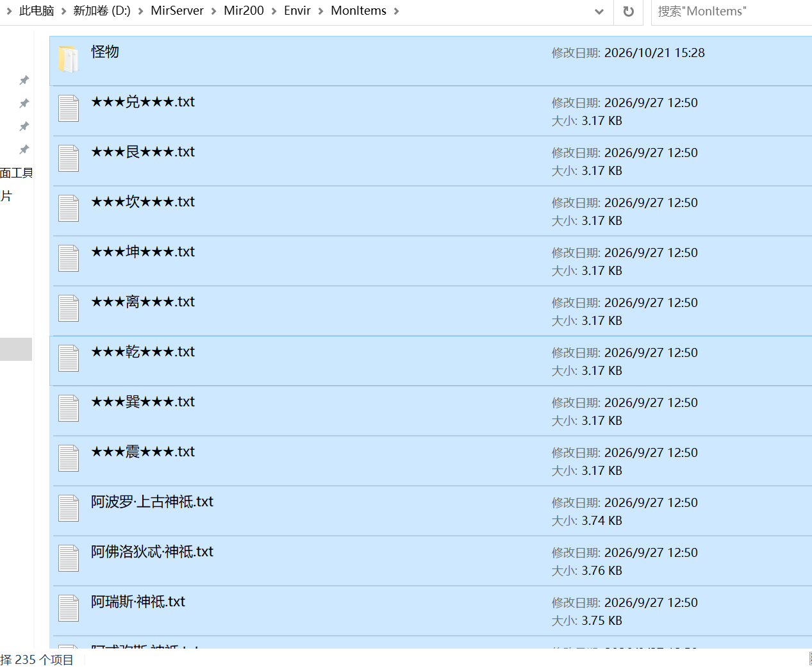Select file icon of 阿佛洛狄忒·神祇.txt
Viewport: 812px width, 671px height.
69,559
